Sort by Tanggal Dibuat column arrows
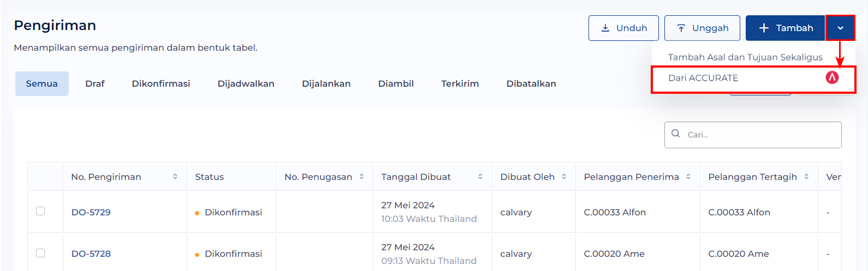The width and height of the screenshot is (868, 271). pyautogui.click(x=480, y=177)
